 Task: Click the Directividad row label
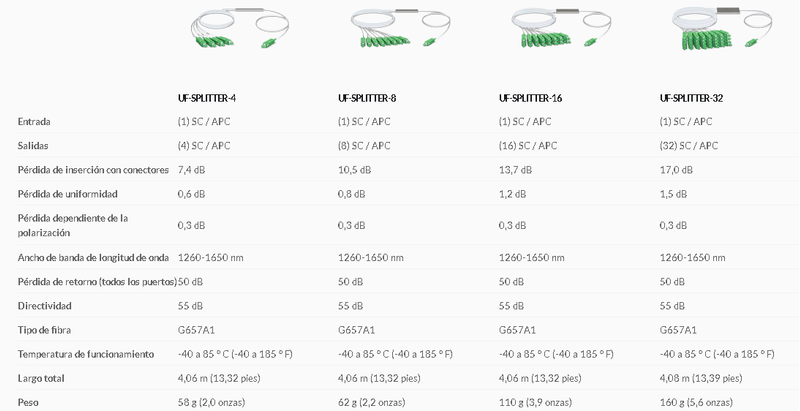click(x=45, y=306)
